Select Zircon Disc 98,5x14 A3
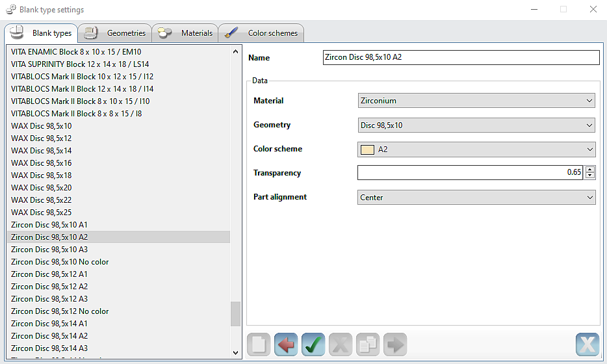 (x=118, y=348)
